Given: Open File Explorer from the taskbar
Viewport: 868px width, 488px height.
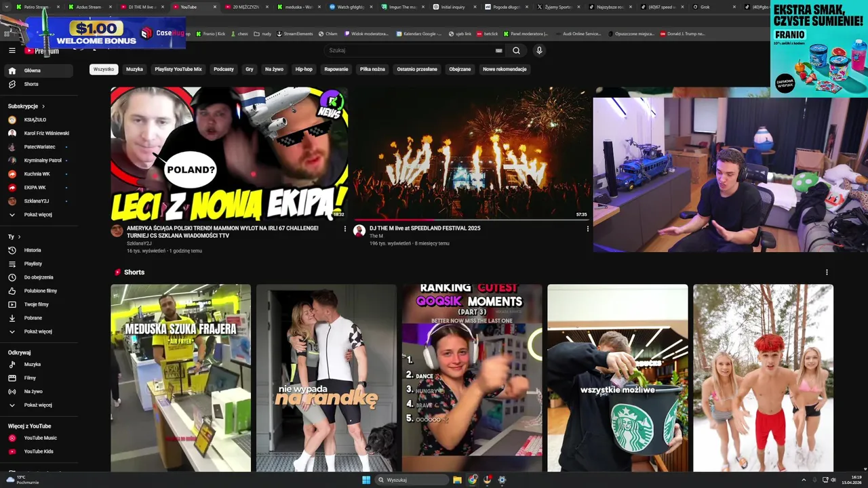Looking at the screenshot, I should tap(458, 480).
